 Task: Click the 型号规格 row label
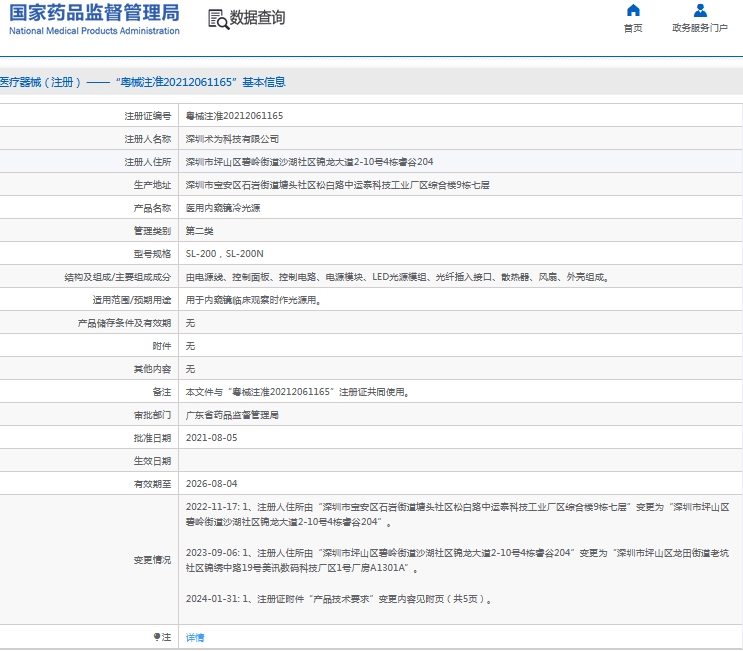click(152, 254)
